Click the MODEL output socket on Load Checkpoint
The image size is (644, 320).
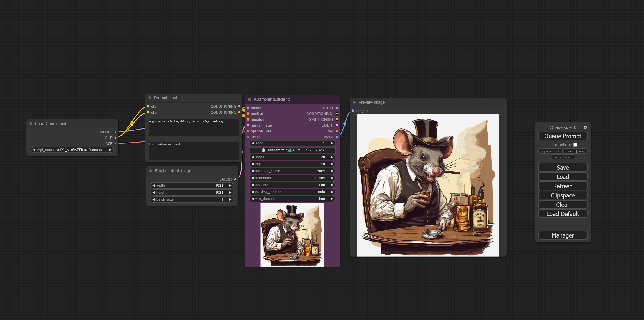[115, 132]
